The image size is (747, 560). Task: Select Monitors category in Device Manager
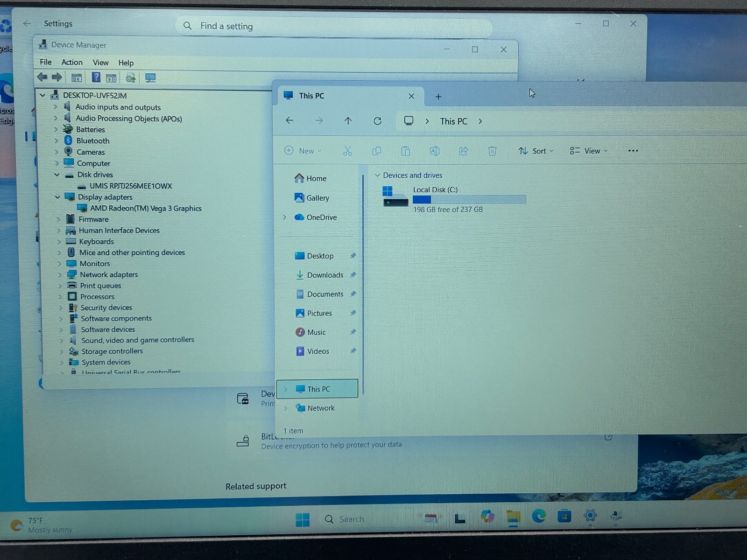tap(95, 264)
